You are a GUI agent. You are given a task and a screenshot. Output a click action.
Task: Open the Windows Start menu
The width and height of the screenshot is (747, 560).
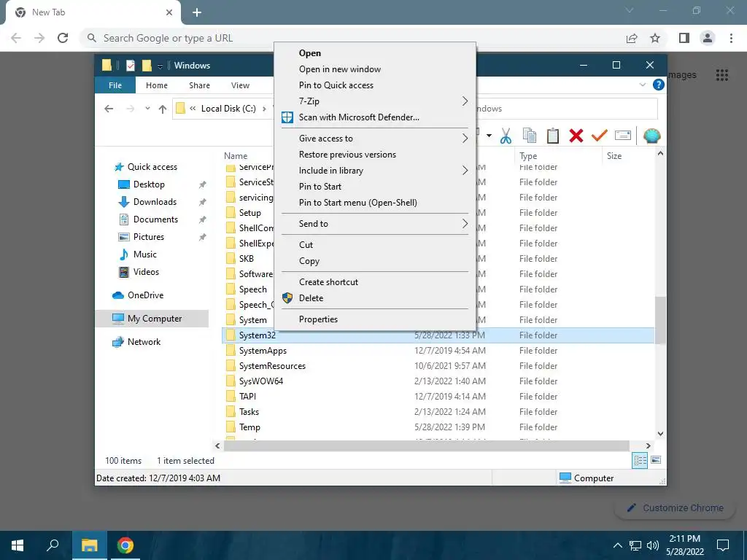point(18,545)
